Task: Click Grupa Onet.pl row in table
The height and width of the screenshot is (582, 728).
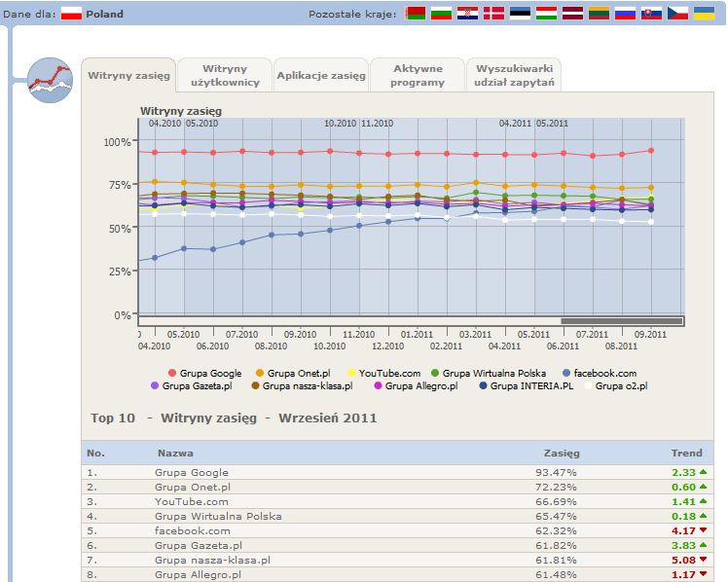Action: pos(192,487)
